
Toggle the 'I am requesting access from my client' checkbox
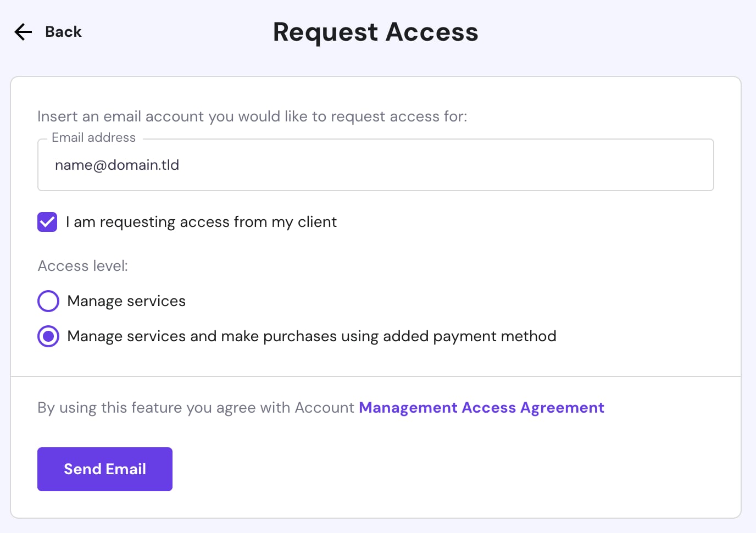coord(47,222)
